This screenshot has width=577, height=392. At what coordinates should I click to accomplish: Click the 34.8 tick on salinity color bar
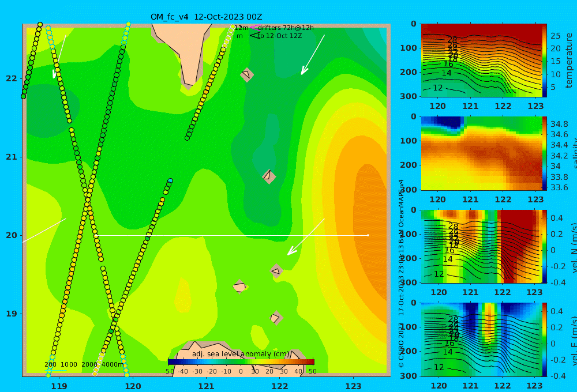(x=559, y=124)
